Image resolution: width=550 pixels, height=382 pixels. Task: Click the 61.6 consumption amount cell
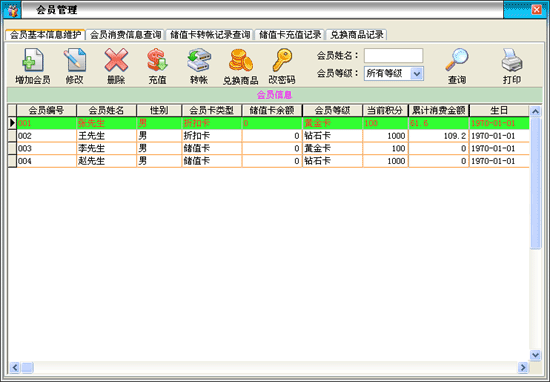[x=438, y=123]
